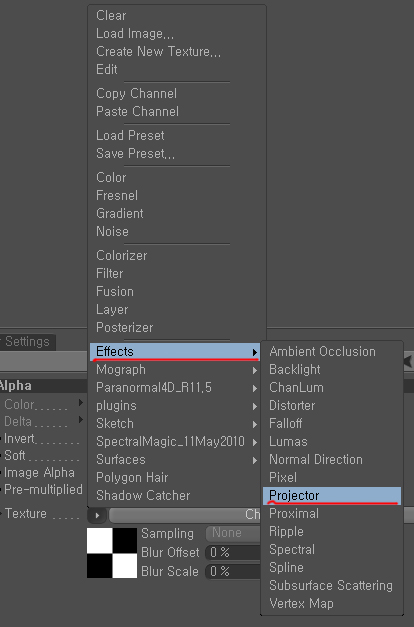Viewport: 414px width, 627px height.
Task: Expand the Sketch submenu
Action: [x=175, y=424]
